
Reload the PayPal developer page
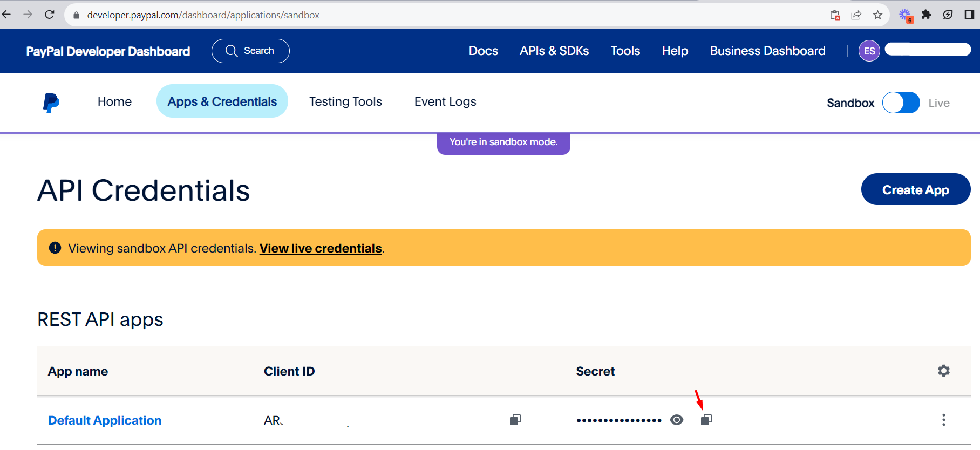[50, 15]
